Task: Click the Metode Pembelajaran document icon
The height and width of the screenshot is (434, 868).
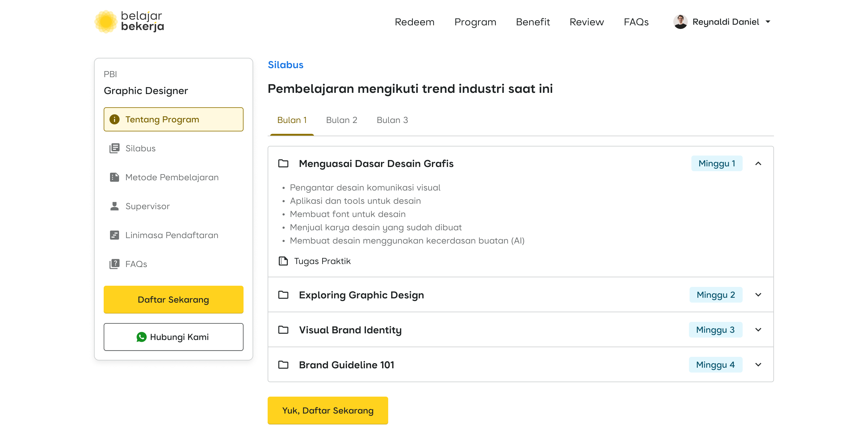Action: tap(114, 177)
